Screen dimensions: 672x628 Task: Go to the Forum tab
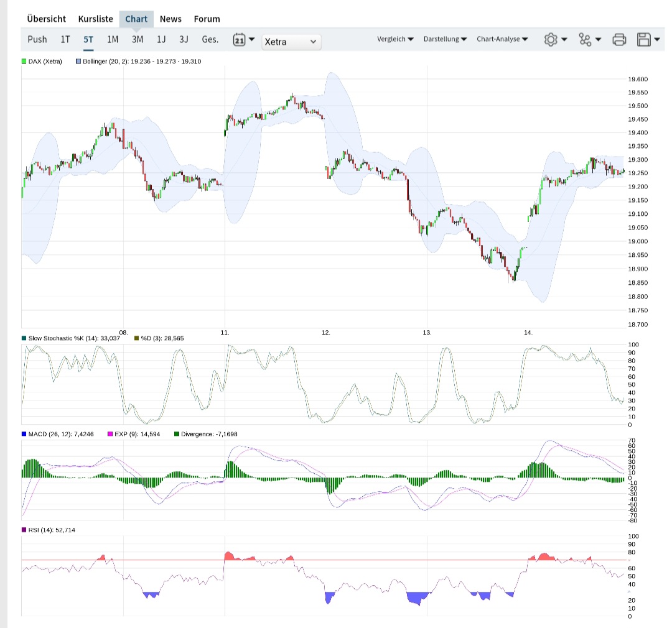[207, 19]
